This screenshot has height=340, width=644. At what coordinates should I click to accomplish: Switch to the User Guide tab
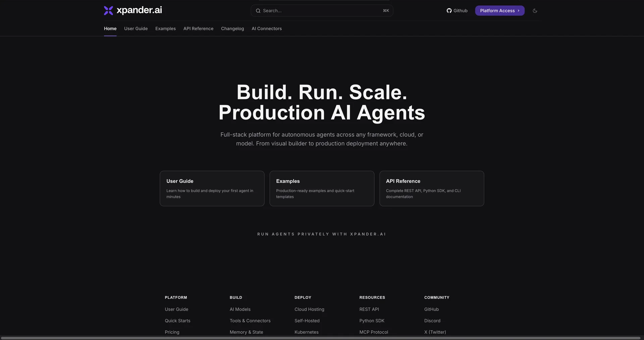[136, 29]
